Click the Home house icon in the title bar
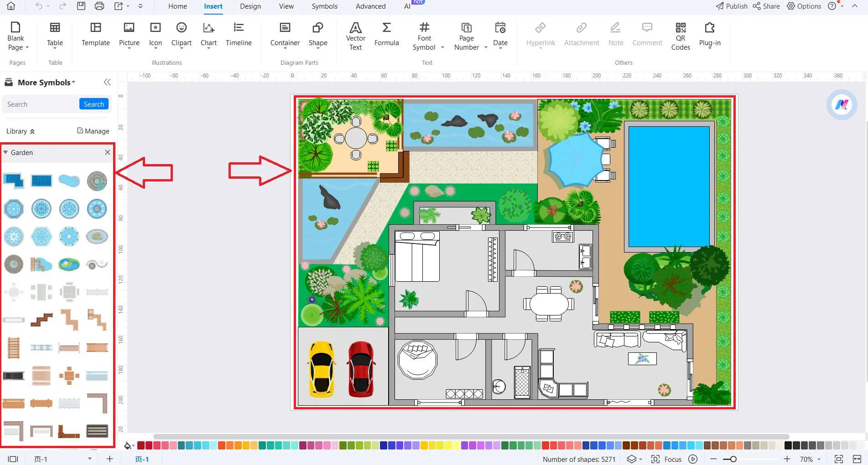The height and width of the screenshot is (465, 868). pyautogui.click(x=11, y=6)
